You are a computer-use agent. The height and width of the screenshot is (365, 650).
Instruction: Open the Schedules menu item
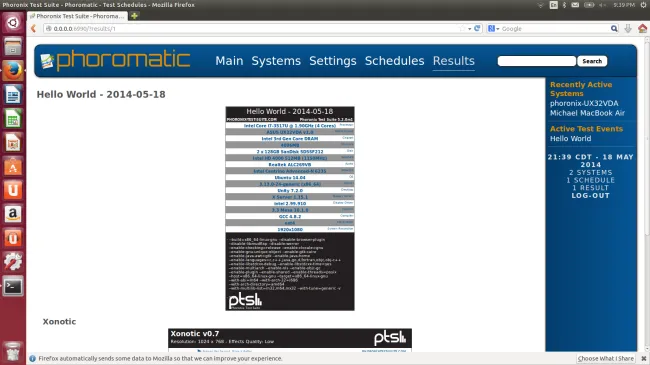pyautogui.click(x=394, y=61)
